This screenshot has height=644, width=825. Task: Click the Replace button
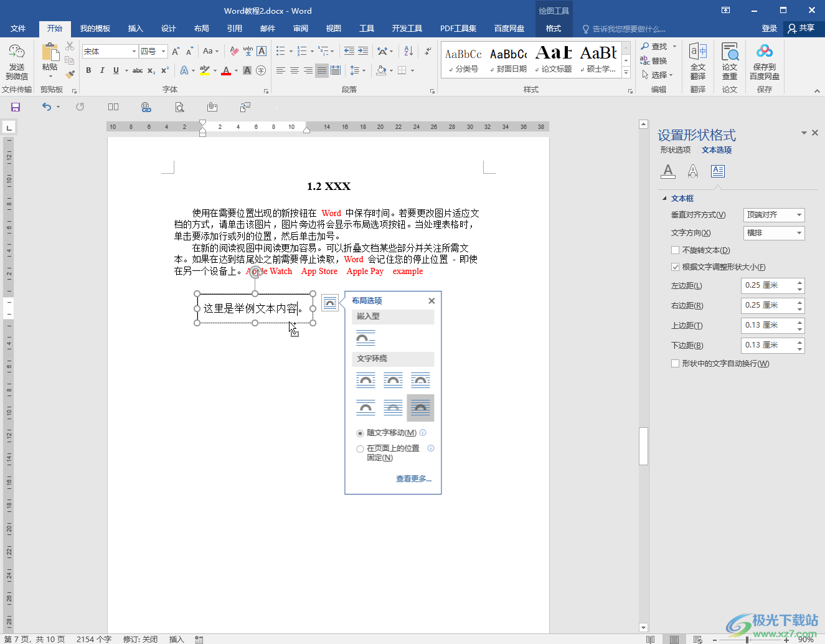tap(654, 61)
